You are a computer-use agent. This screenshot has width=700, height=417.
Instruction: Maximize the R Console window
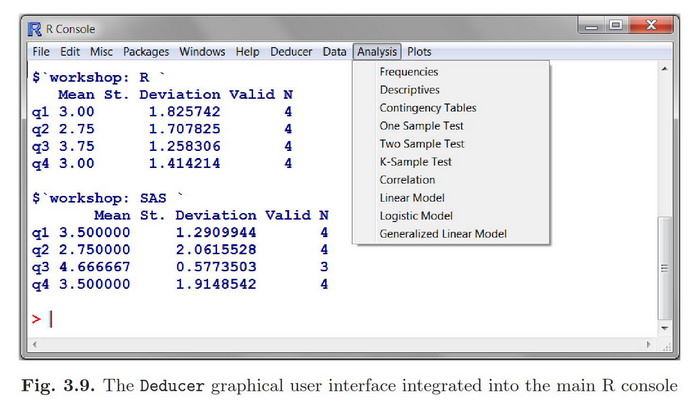pos(616,25)
